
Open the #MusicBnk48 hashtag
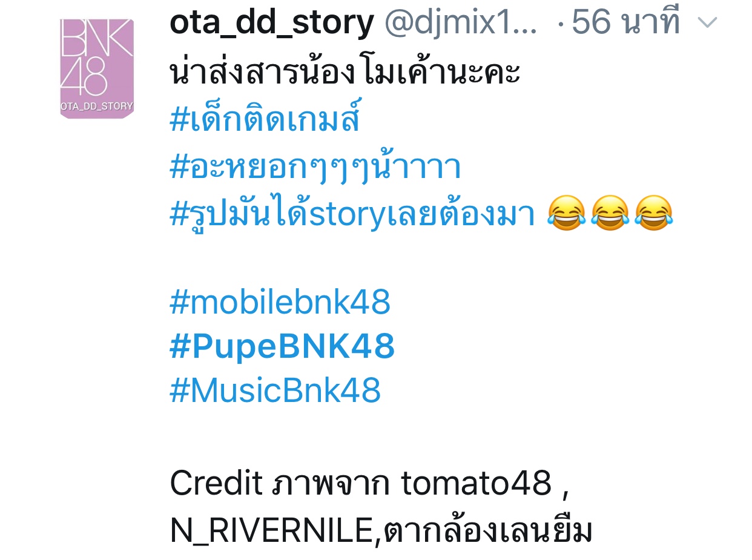click(275, 390)
